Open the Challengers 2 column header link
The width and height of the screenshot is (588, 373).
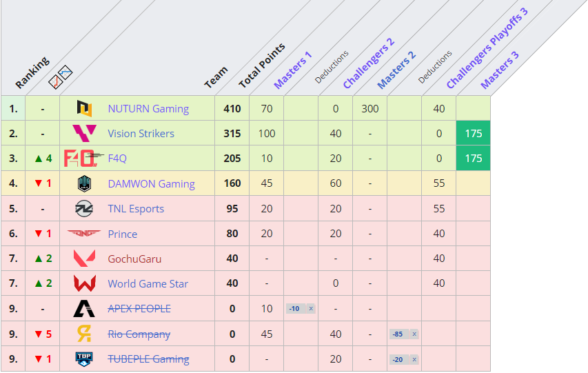(x=369, y=63)
